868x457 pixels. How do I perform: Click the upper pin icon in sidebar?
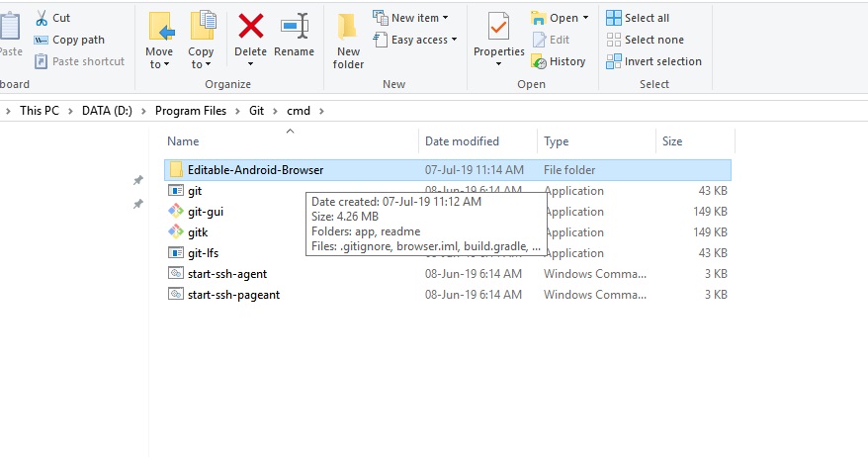tap(137, 180)
